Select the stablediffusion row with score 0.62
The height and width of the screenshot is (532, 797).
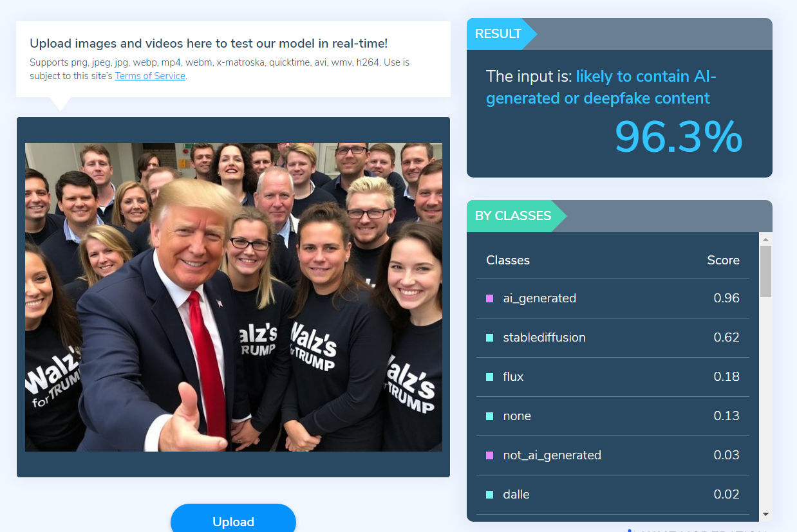click(613, 338)
